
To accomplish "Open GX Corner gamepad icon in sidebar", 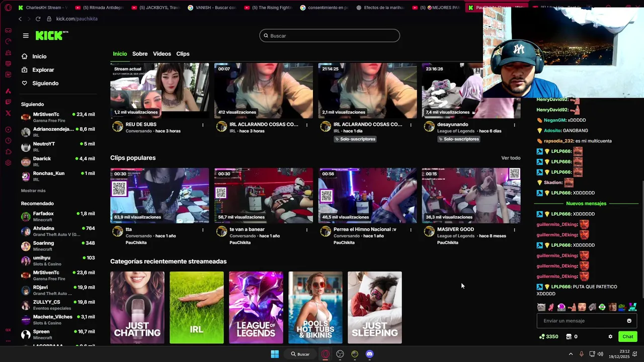I will coord(8,30).
